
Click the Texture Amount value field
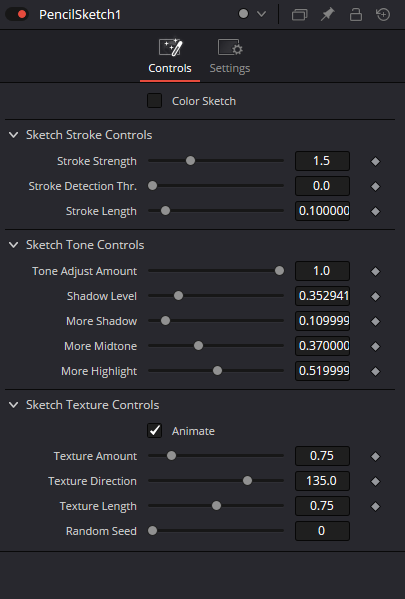pos(322,456)
